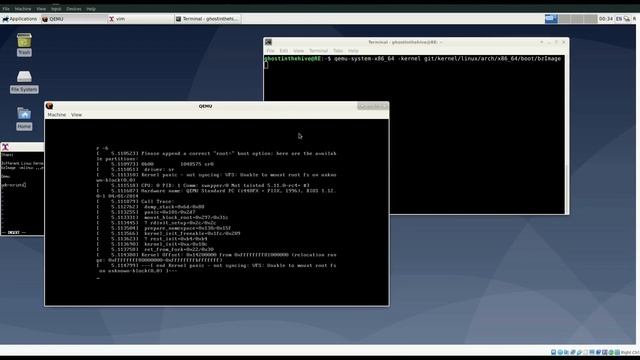Click the Terminal scrollbar
Viewport: 640px width, 360px height.
click(x=567, y=134)
